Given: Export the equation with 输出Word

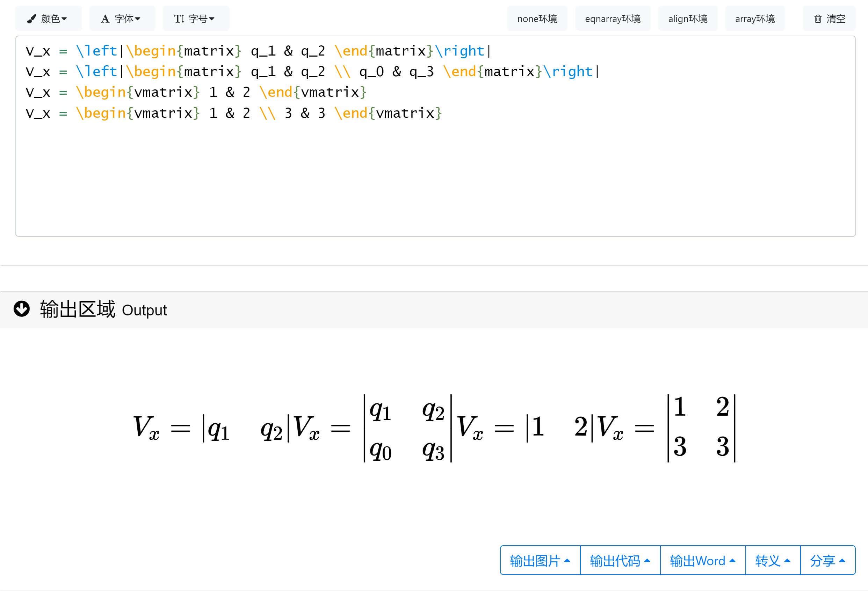Looking at the screenshot, I should [703, 560].
